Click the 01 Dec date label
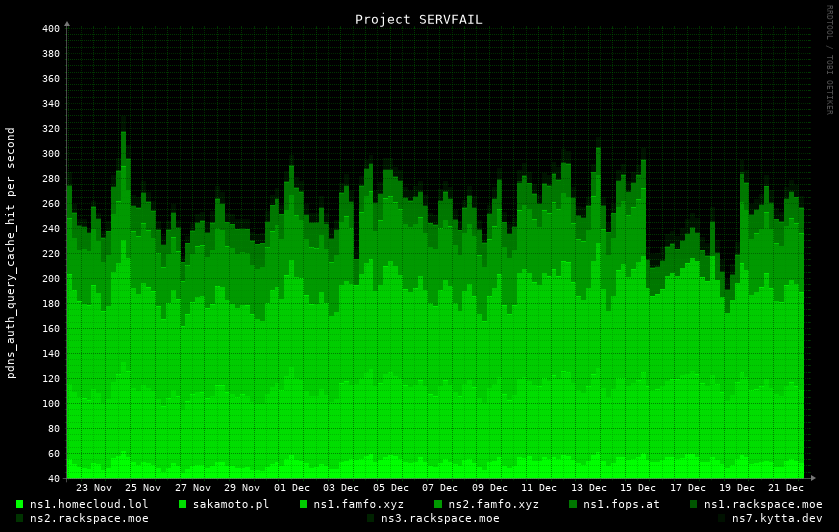 [291, 488]
